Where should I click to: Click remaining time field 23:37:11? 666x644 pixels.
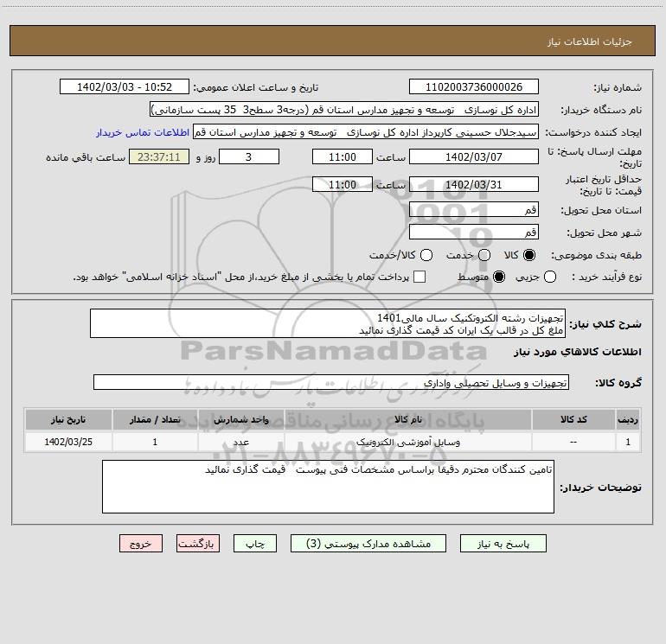(159, 156)
